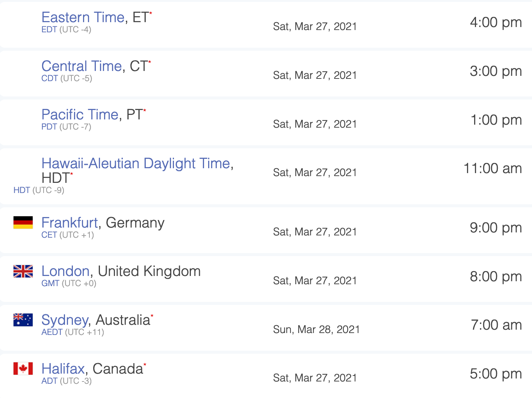Viewport: 532px width, 398px height.
Task: Go to the Halifax city link
Action: point(63,369)
